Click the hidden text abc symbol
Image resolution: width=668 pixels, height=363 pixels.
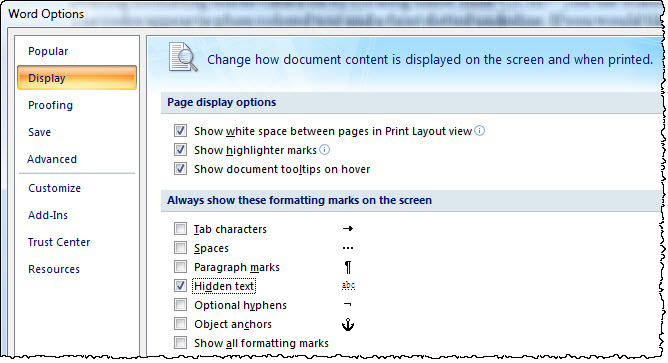pos(348,285)
